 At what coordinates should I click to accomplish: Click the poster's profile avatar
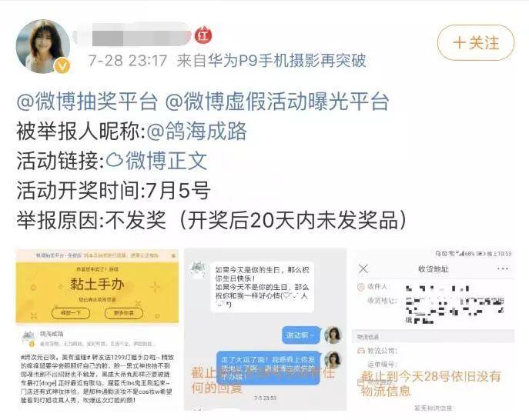tap(43, 46)
